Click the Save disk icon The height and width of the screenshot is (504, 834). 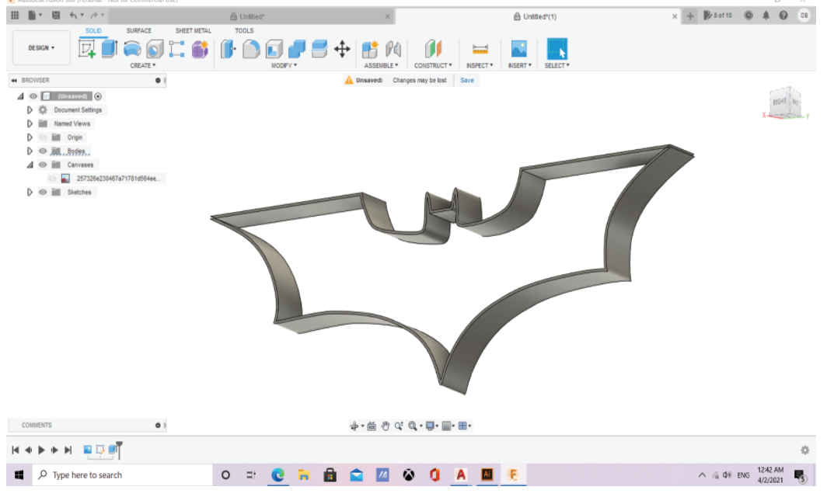[x=56, y=16]
